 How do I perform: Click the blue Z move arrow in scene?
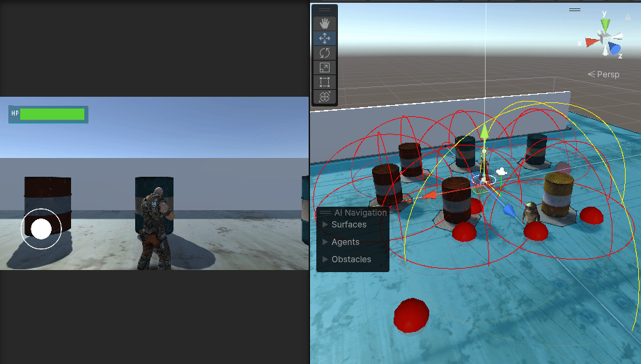pyautogui.click(x=509, y=211)
